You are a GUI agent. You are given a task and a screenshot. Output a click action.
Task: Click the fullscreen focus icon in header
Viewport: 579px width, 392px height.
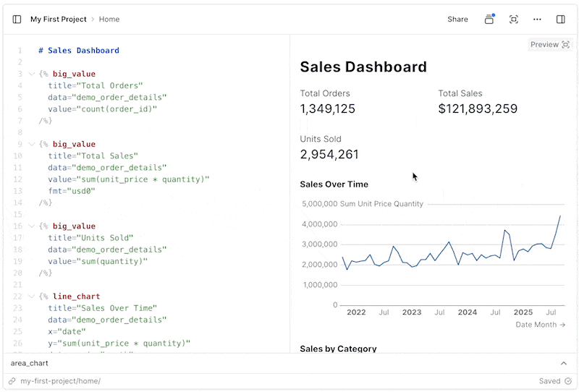pyautogui.click(x=514, y=20)
